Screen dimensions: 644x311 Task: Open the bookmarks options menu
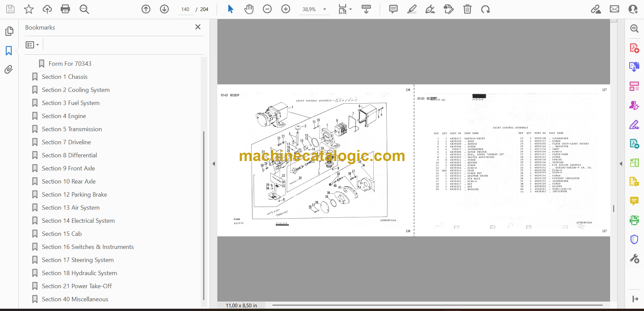coord(32,45)
